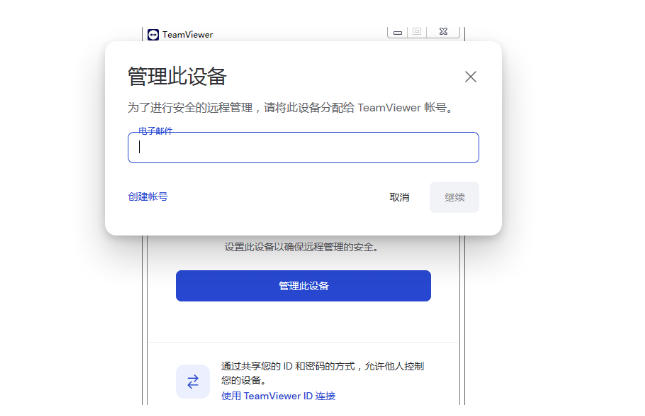Close the TeamViewer window
The width and height of the screenshot is (645, 416).
coord(443,31)
